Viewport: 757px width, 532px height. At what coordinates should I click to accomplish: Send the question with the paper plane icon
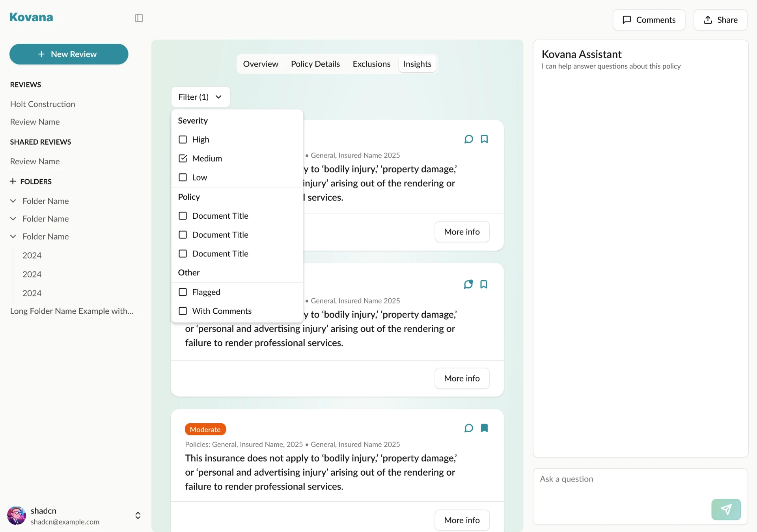(x=726, y=510)
